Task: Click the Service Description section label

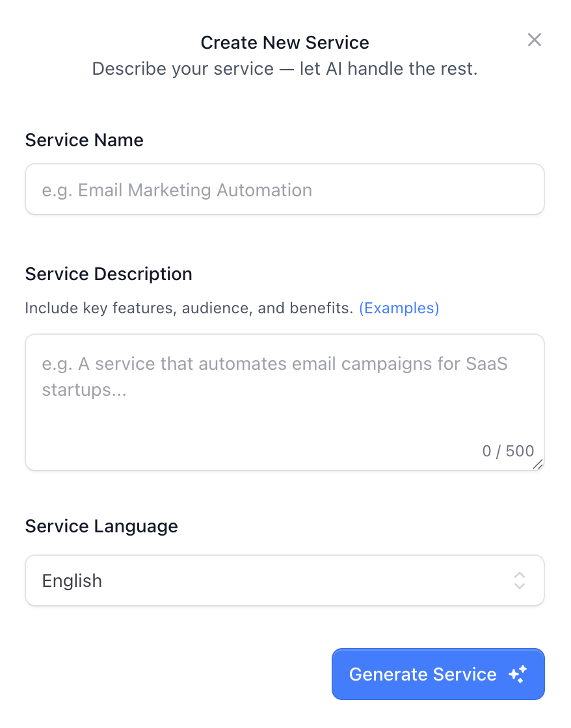Action: (108, 274)
